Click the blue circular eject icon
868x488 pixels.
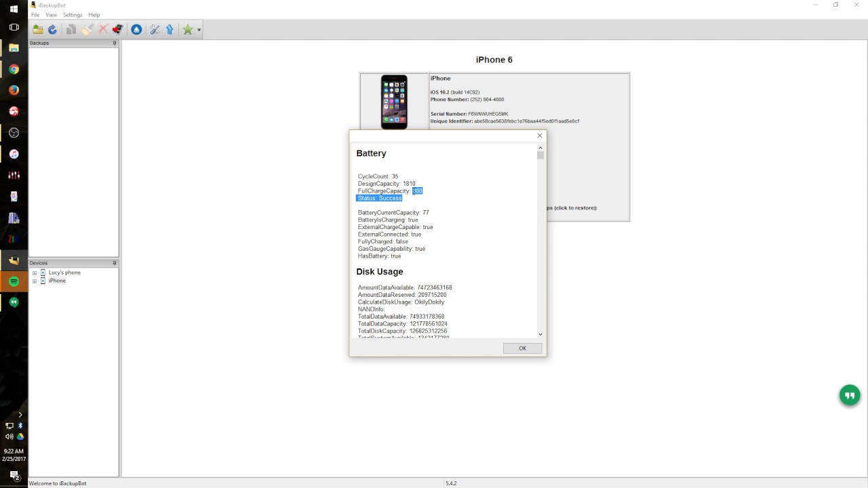[136, 29]
